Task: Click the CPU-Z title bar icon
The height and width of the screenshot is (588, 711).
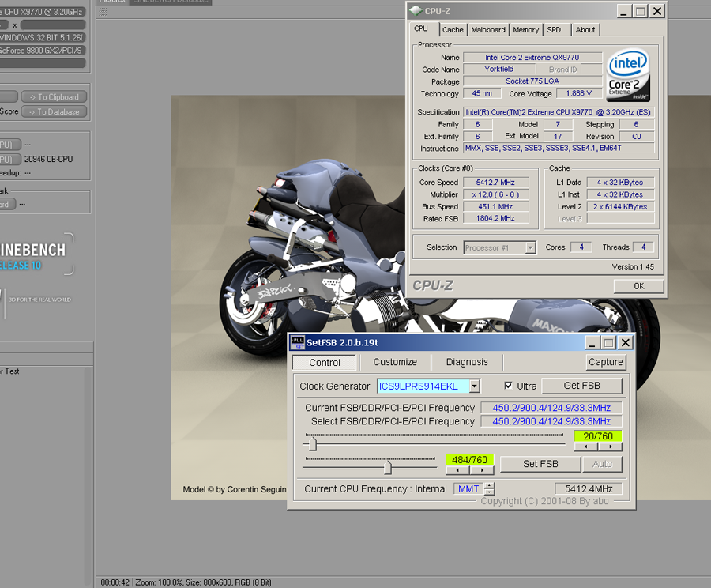Action: click(416, 11)
